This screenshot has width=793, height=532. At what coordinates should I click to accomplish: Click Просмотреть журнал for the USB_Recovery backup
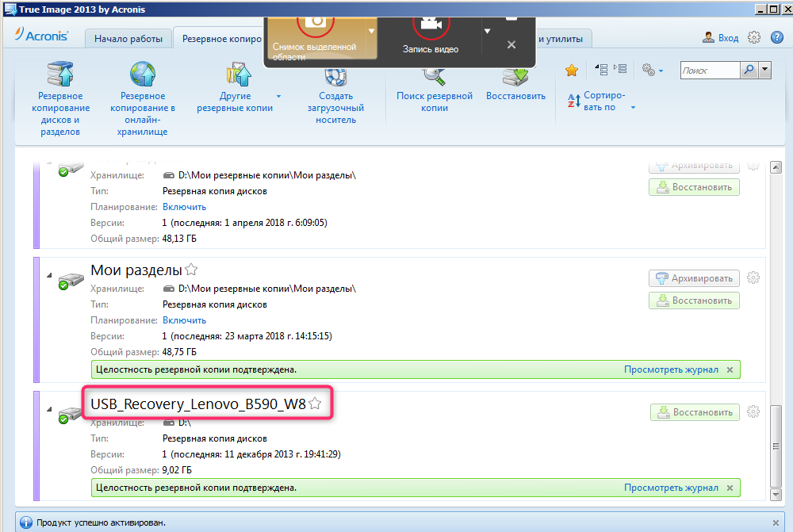point(670,488)
